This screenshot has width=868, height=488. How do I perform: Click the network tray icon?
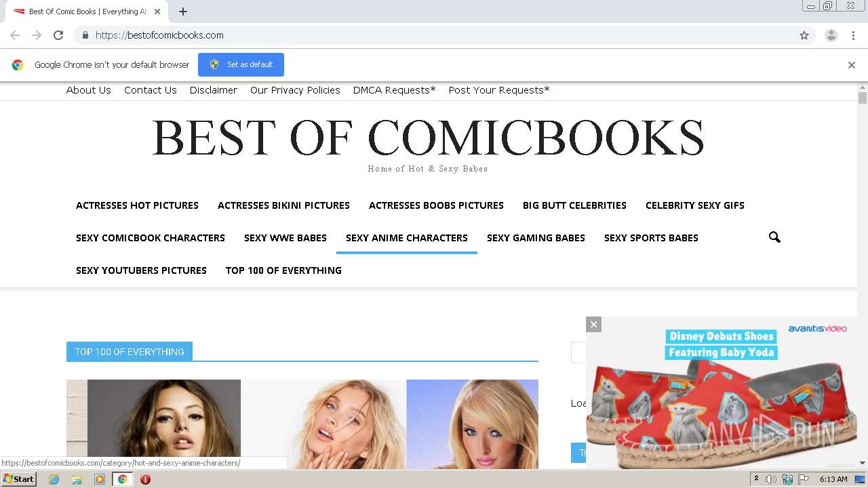(x=787, y=479)
